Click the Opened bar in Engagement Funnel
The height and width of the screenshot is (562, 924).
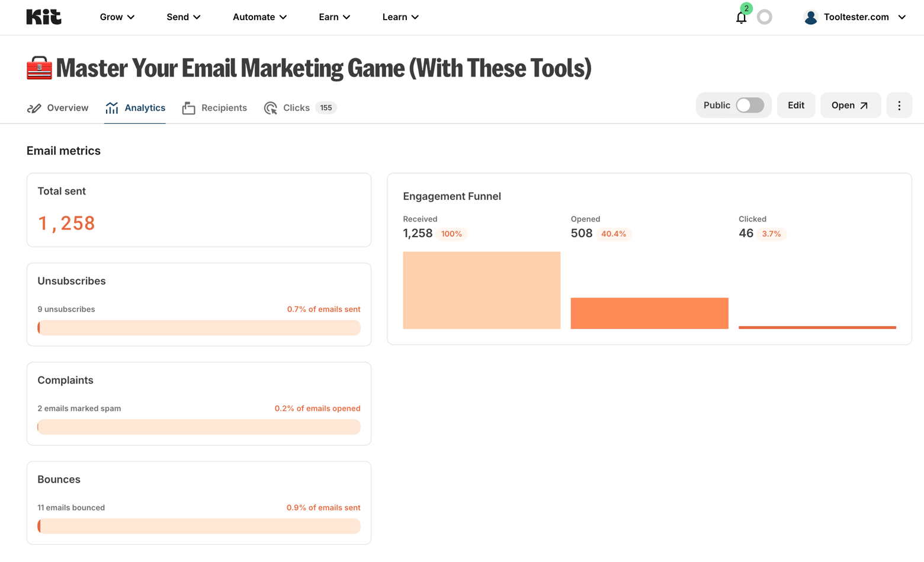(x=649, y=313)
